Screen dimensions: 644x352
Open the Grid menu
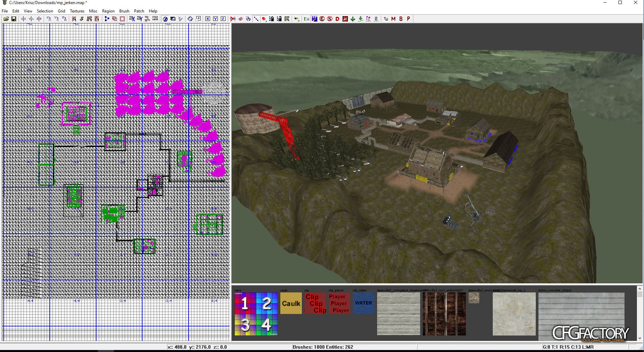coord(62,11)
